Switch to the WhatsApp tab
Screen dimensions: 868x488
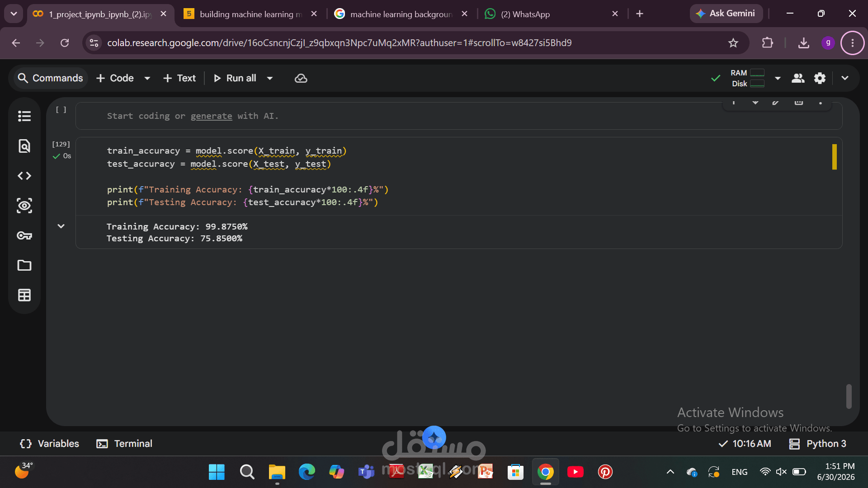(x=552, y=14)
